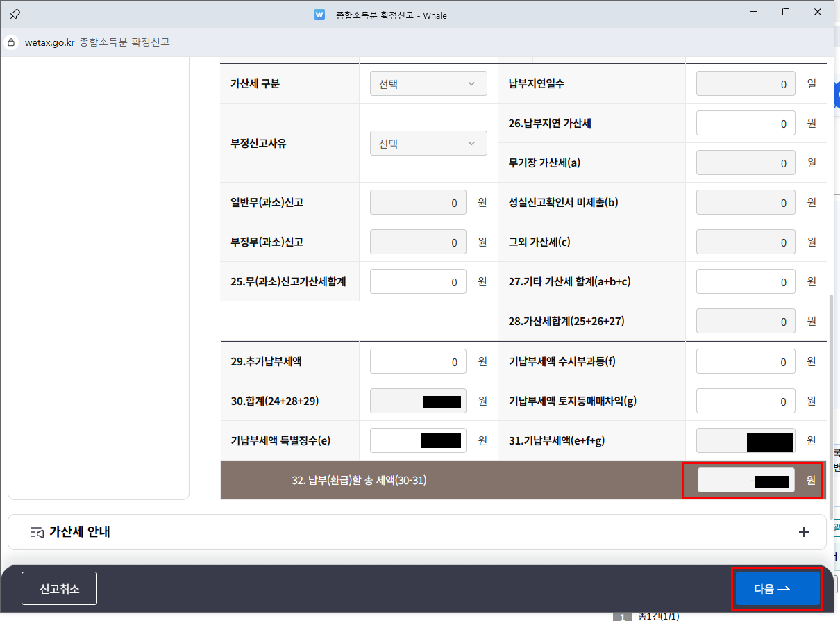840x621 pixels.
Task: Click the Whale browser logo in title bar
Action: pyautogui.click(x=319, y=14)
